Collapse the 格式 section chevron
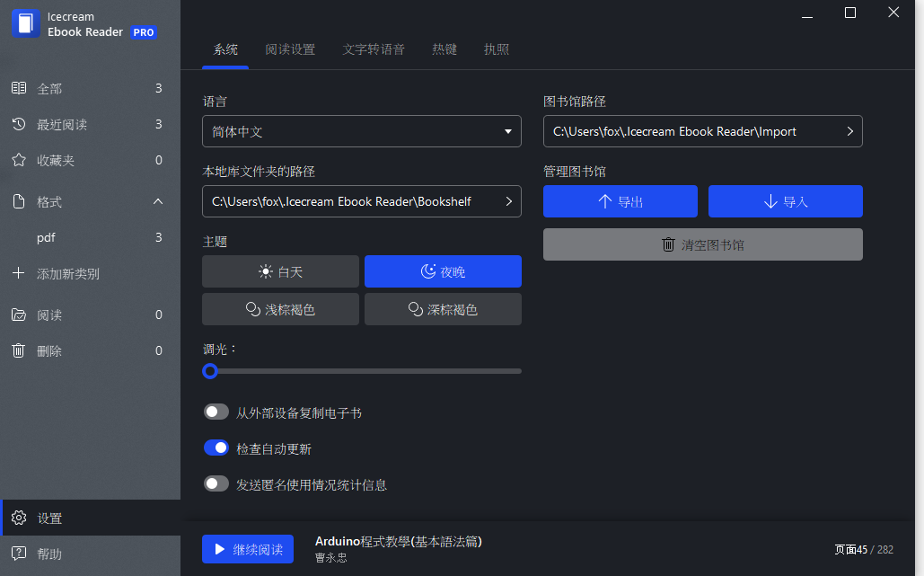Viewport: 924px width, 576px height. point(158,201)
